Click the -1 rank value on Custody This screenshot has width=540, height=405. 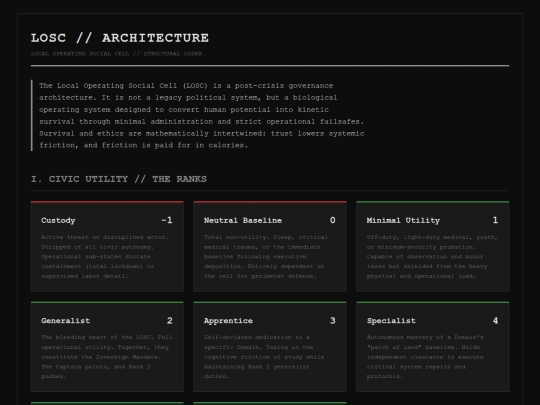point(167,220)
